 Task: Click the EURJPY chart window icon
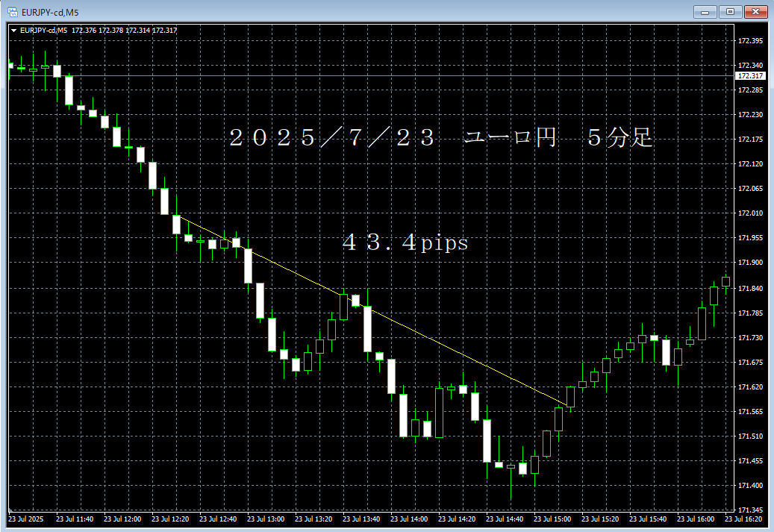[x=13, y=12]
